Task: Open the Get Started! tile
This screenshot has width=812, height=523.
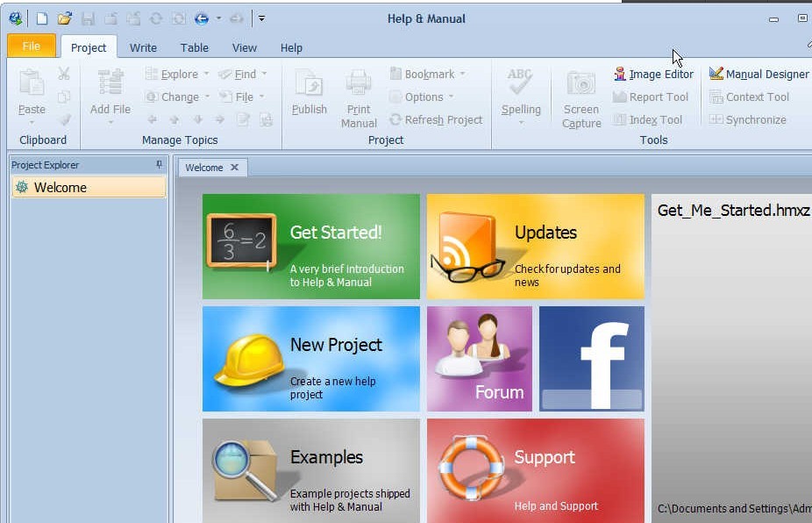Action: click(x=311, y=247)
